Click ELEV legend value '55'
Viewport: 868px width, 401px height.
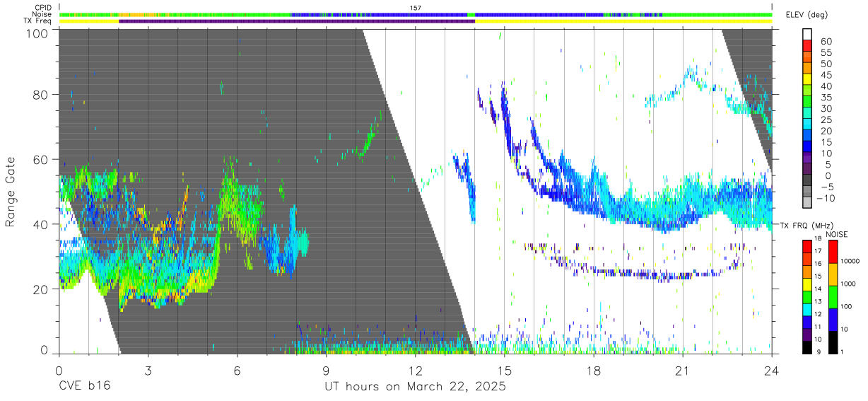point(826,52)
